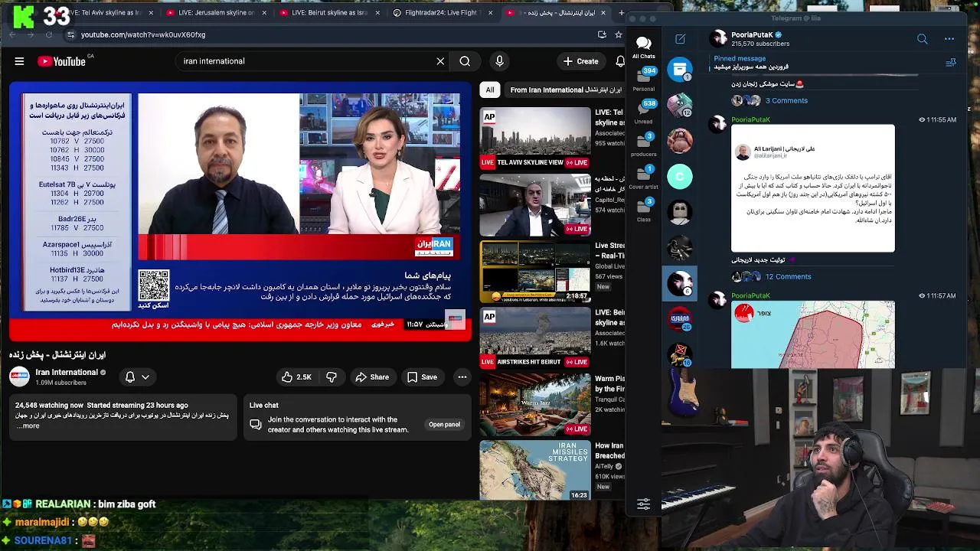Open the red map image in Telegram
The width and height of the screenshot is (980, 551).
pyautogui.click(x=813, y=334)
